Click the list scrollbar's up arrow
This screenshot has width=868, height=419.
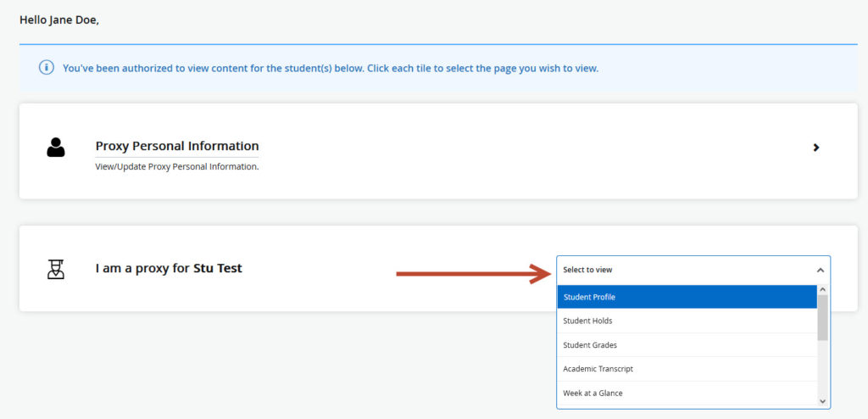822,290
